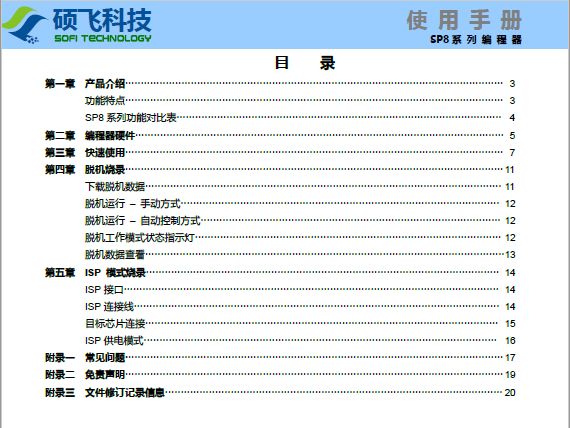This screenshot has width=570, height=428.
Task: Open 附录二 免责声明 entry
Action: click(280, 375)
